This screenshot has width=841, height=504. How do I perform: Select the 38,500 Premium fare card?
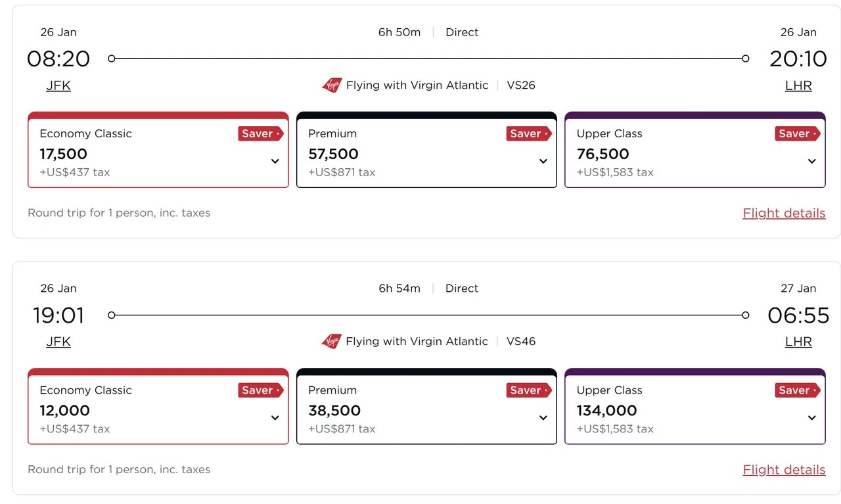tap(426, 406)
